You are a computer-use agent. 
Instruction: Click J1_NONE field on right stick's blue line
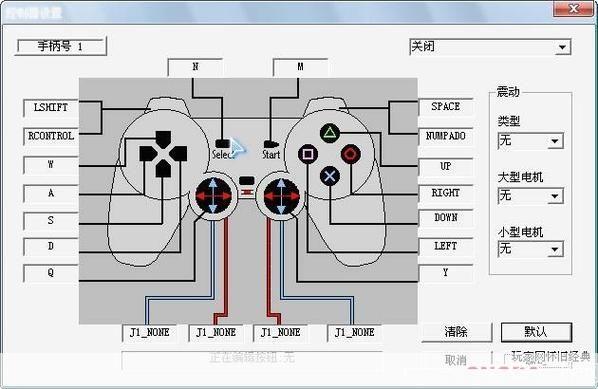pyautogui.click(x=354, y=333)
